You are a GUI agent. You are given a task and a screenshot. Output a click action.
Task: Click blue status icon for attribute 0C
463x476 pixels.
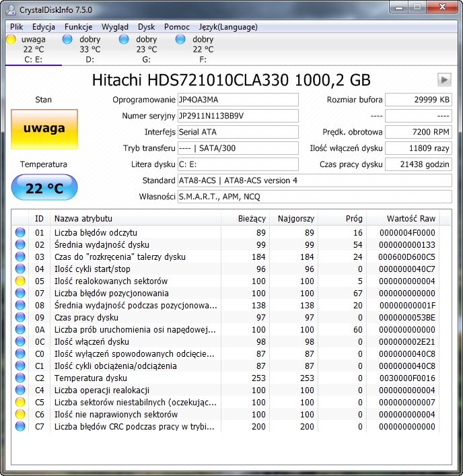(20, 342)
